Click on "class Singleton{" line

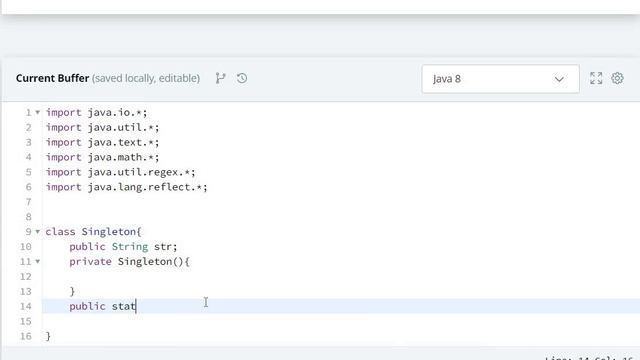pyautogui.click(x=93, y=231)
